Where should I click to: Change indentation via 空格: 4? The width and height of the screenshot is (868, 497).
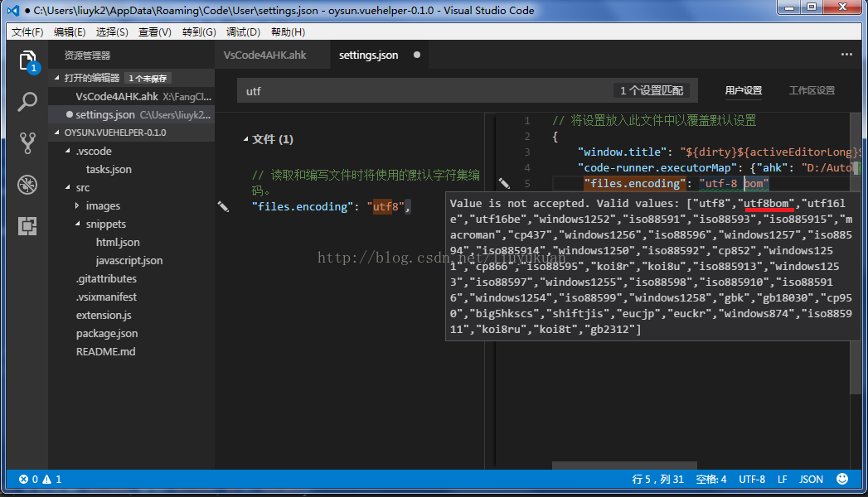click(x=710, y=480)
